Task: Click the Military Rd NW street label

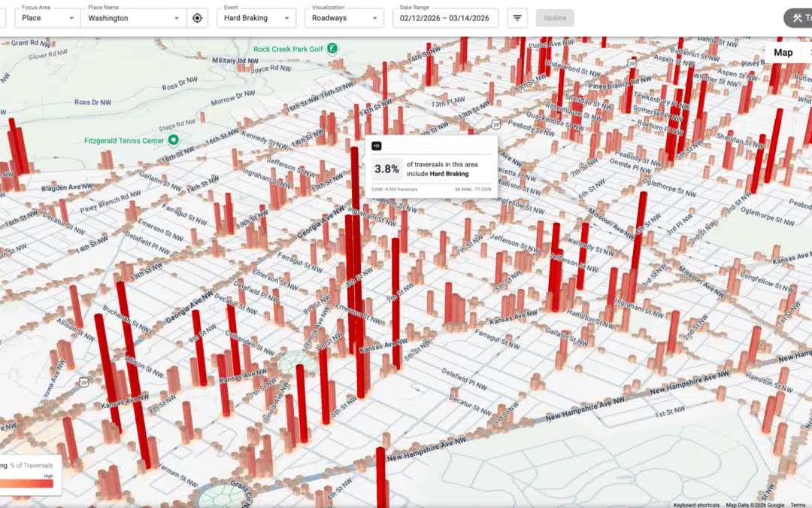Action: pos(235,61)
